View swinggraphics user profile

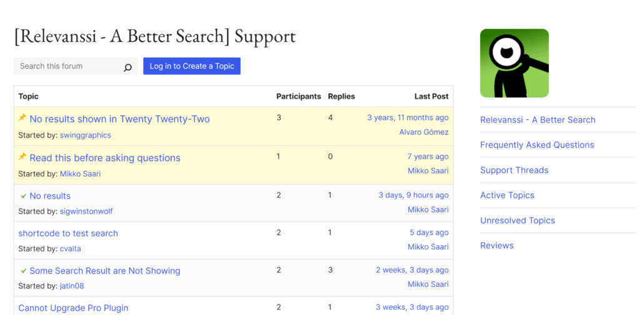pos(86,135)
